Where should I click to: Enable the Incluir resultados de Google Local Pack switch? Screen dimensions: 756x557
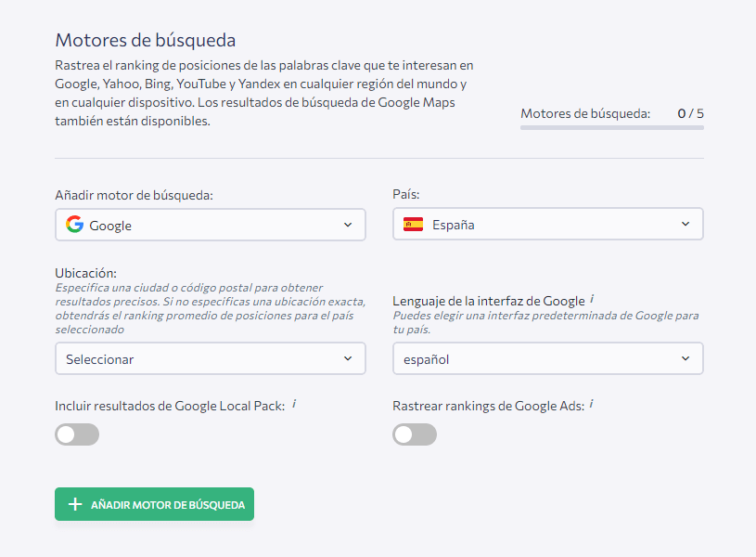[x=77, y=434]
